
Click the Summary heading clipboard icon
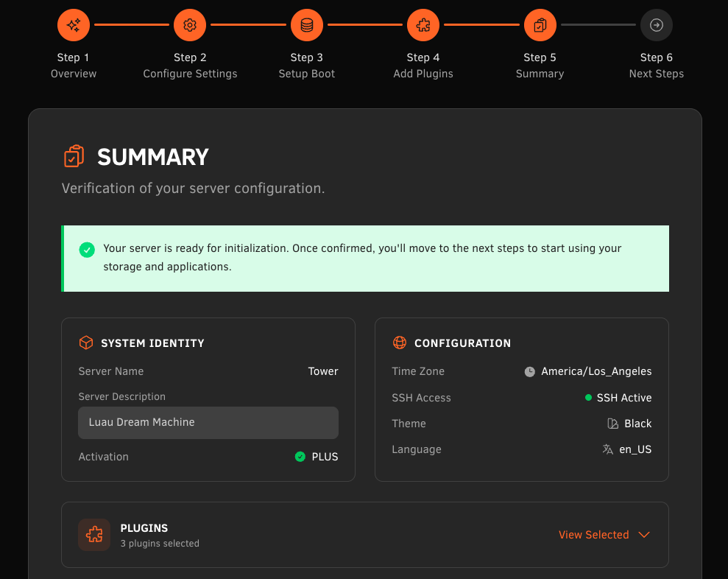[74, 157]
